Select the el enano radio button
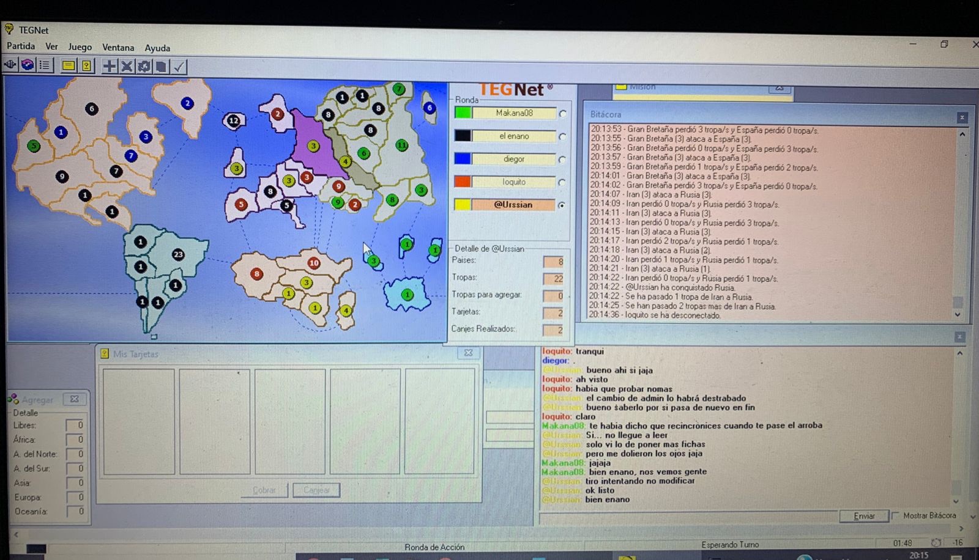The image size is (979, 560). 562,137
